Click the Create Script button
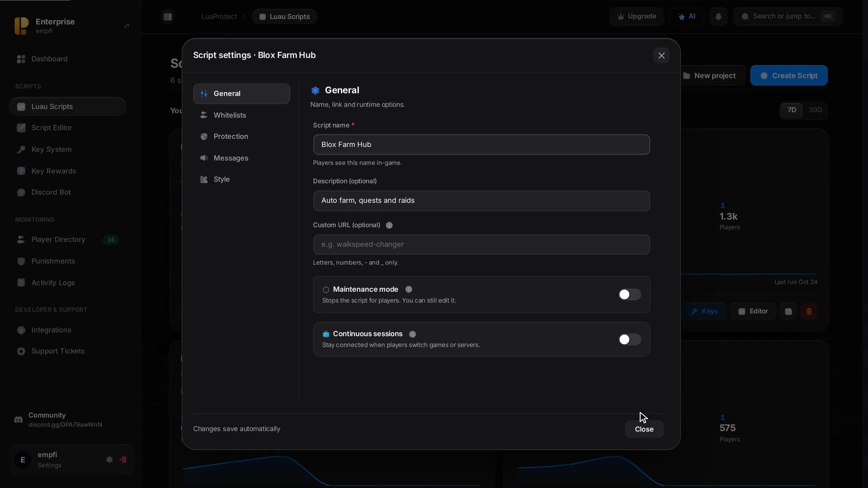 pos(789,75)
